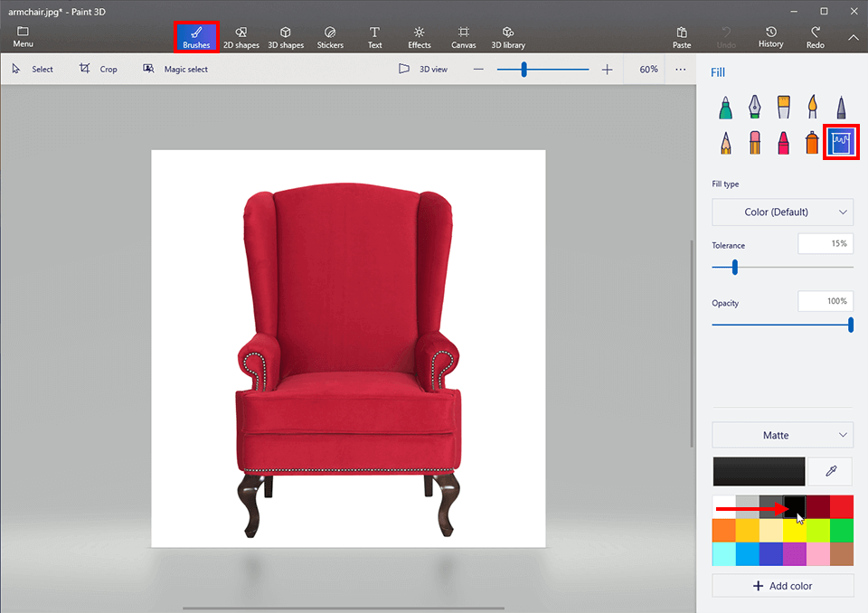Maximize the Paint 3D window
The height and width of the screenshot is (613, 868).
pyautogui.click(x=824, y=11)
